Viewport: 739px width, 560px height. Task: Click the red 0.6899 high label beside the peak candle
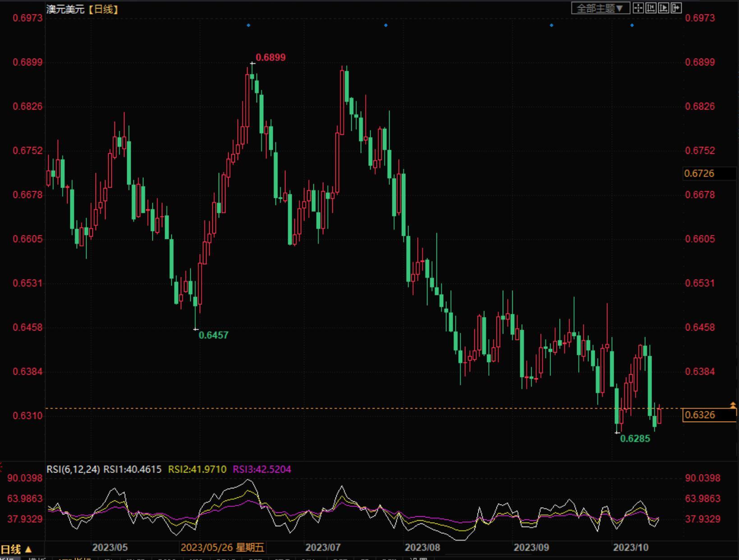[x=271, y=57]
